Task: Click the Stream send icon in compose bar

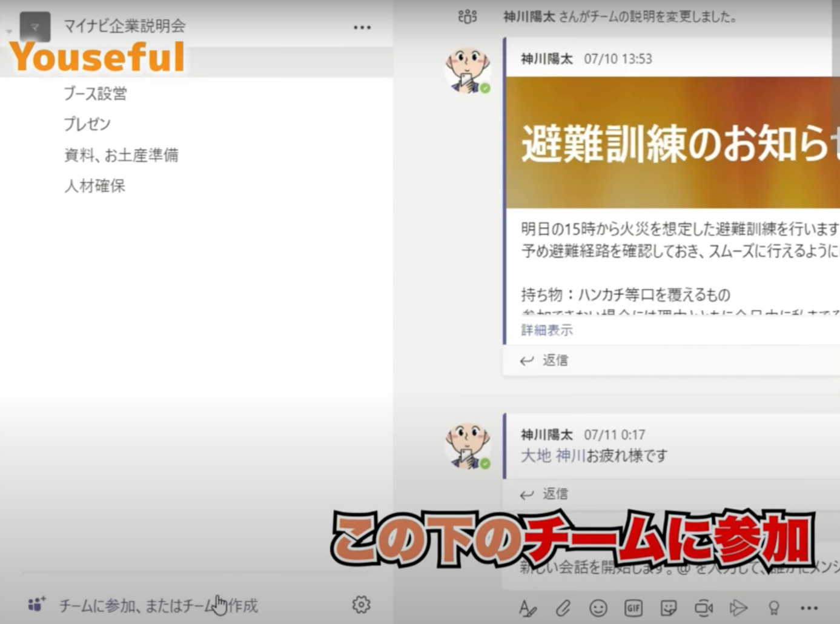Action: (738, 608)
